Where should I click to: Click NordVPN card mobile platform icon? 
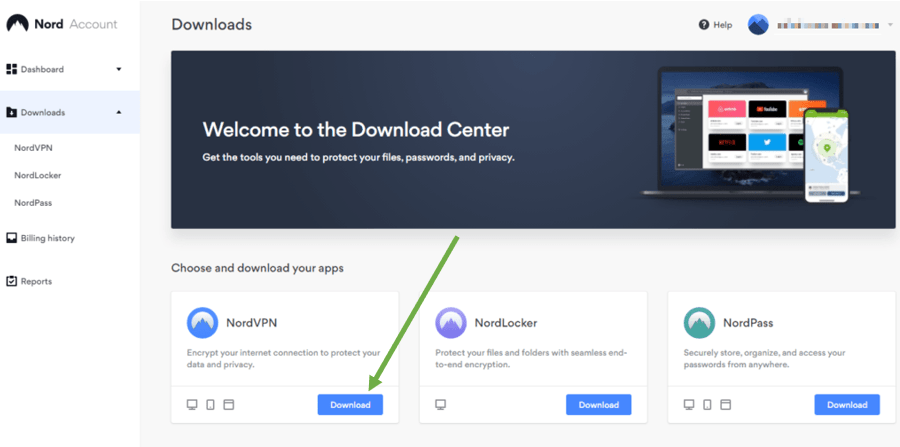point(211,405)
